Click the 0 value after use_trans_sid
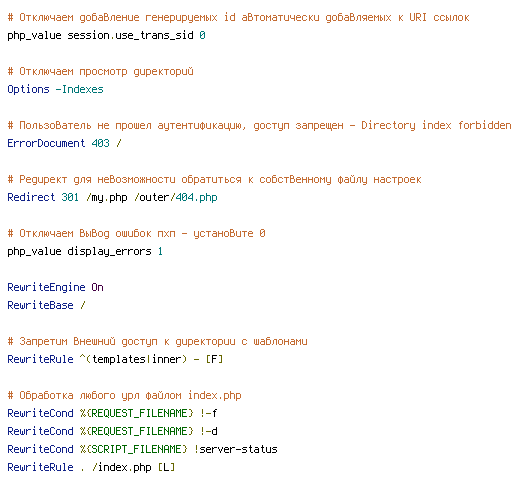The height and width of the screenshot is (484, 520). click(202, 35)
